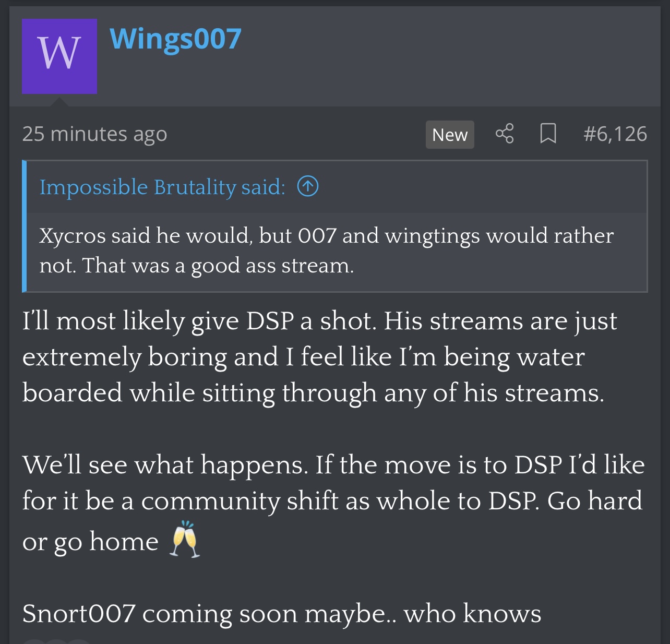Click the reaction icons under the post
This screenshot has height=644, width=670.
pos(56,641)
